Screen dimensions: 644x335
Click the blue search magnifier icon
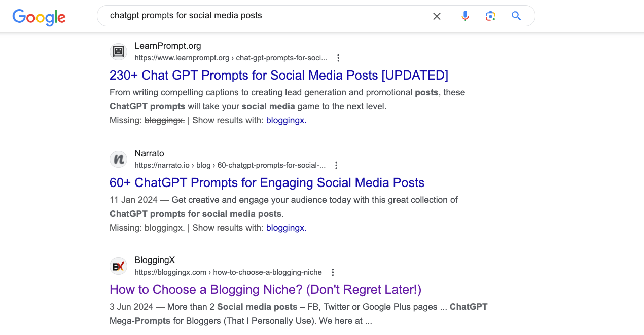516,16
